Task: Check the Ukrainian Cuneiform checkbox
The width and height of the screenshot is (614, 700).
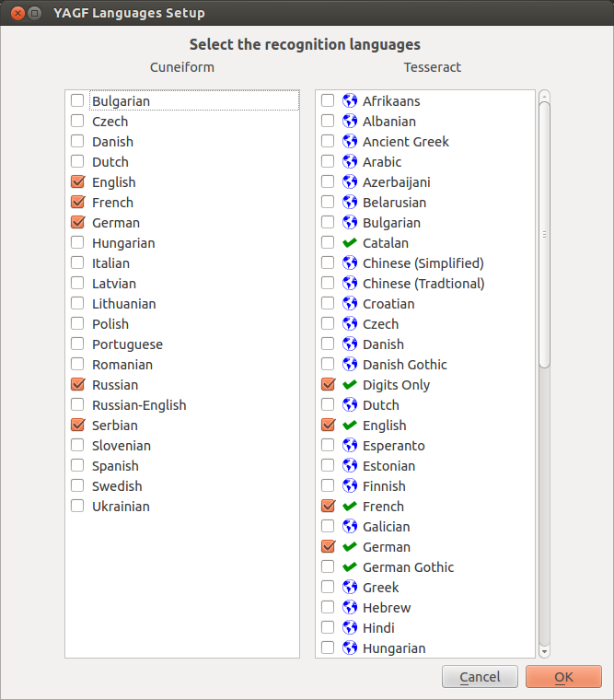Action: pyautogui.click(x=77, y=507)
